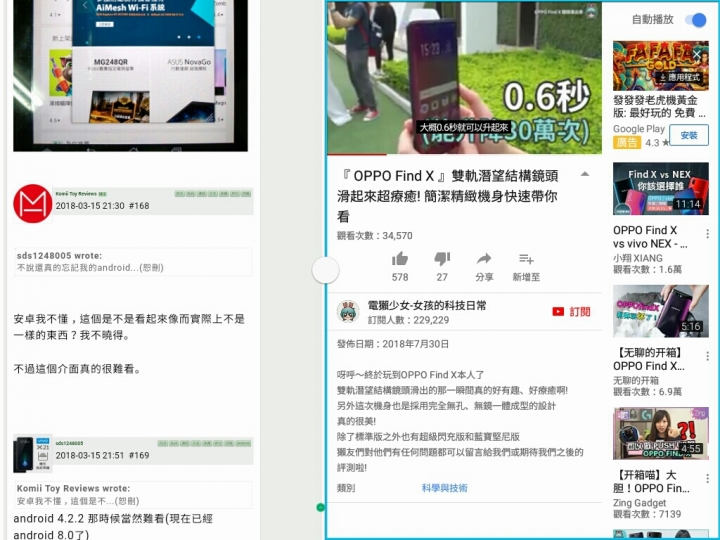Open options for OPPO Find X vs vivo NEX

pos(708,234)
